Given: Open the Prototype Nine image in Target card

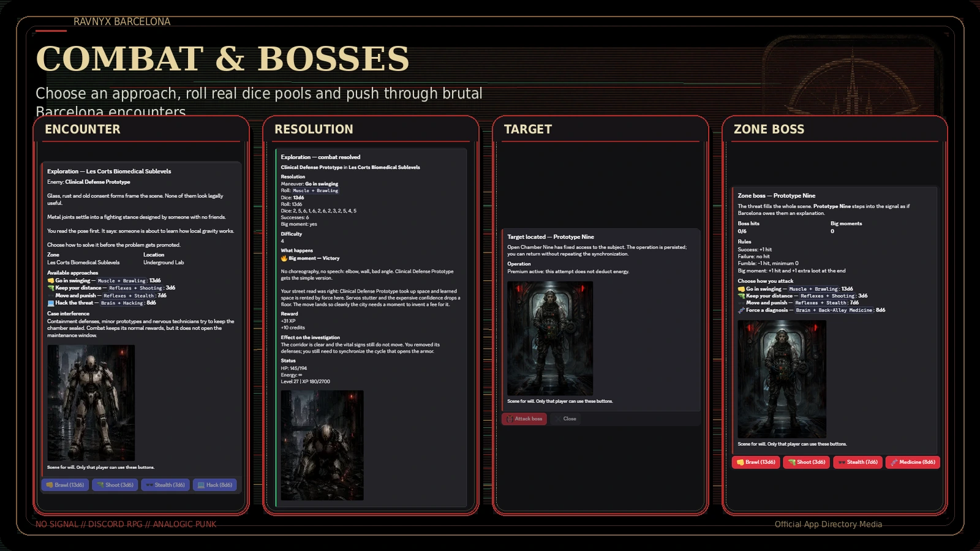Looking at the screenshot, I should [550, 338].
